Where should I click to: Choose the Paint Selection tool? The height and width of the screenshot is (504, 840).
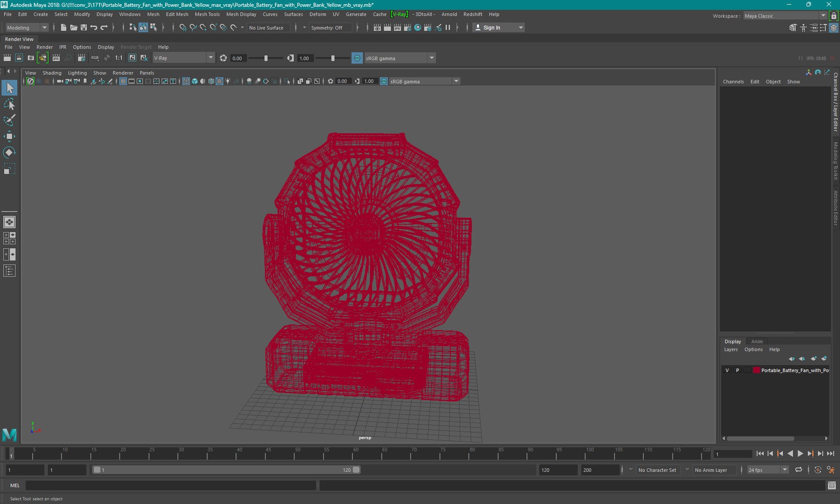9,120
